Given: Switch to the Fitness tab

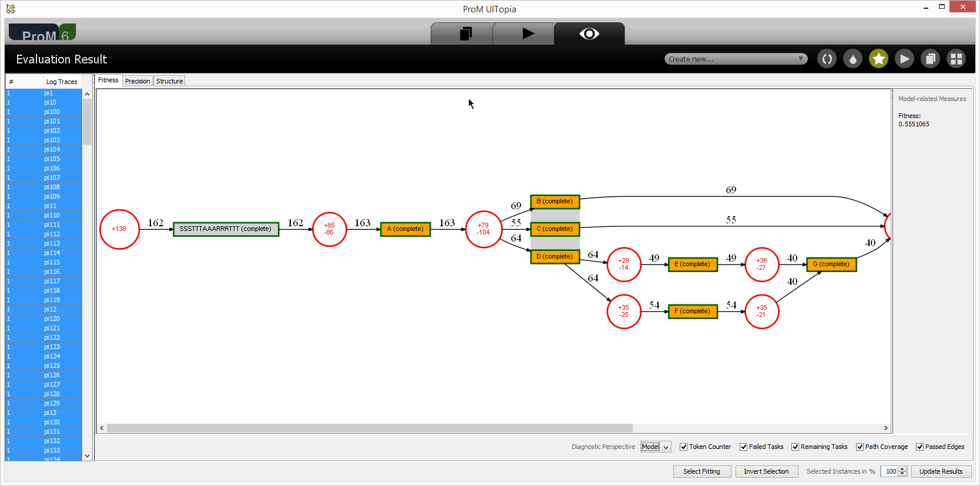Looking at the screenshot, I should 108,81.
